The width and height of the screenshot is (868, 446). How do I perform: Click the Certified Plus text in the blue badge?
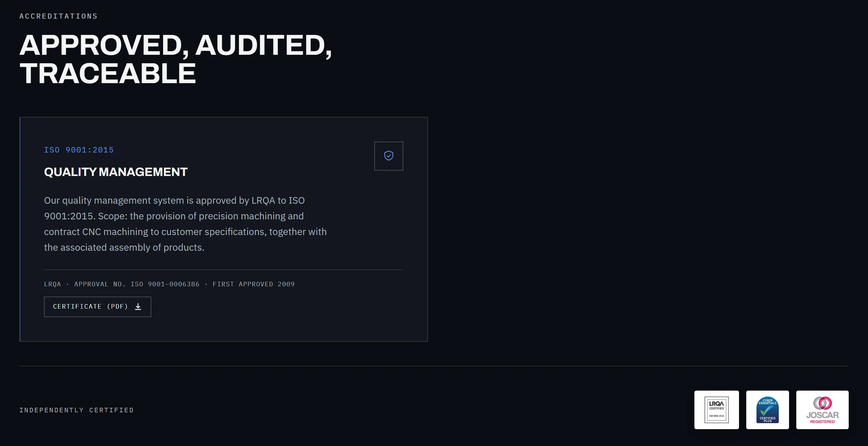point(767,419)
